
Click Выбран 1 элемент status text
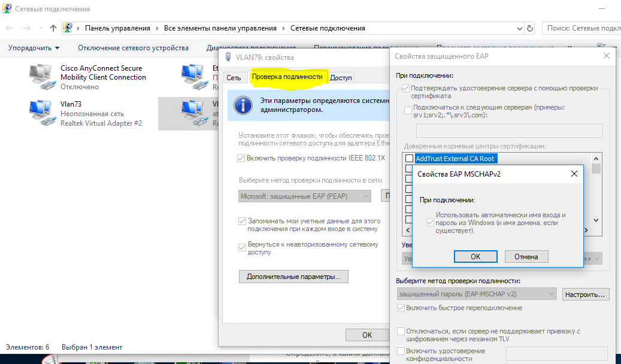[x=92, y=347]
